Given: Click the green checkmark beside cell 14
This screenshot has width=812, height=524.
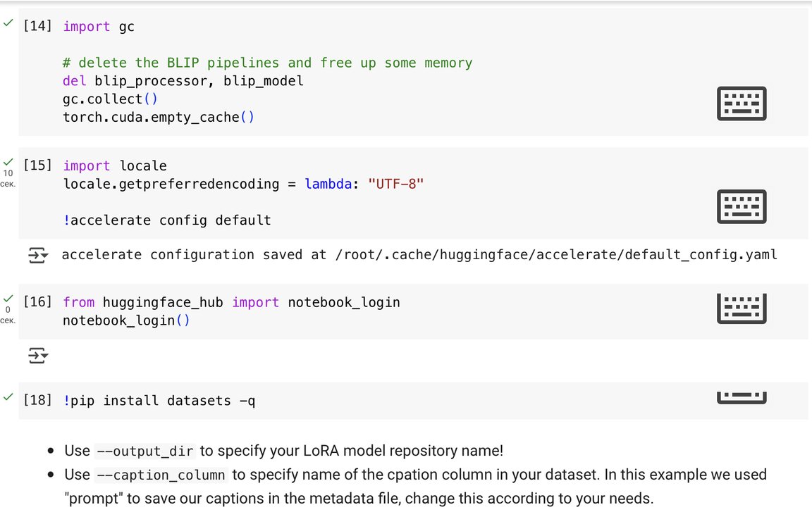Looking at the screenshot, I should pyautogui.click(x=8, y=23).
